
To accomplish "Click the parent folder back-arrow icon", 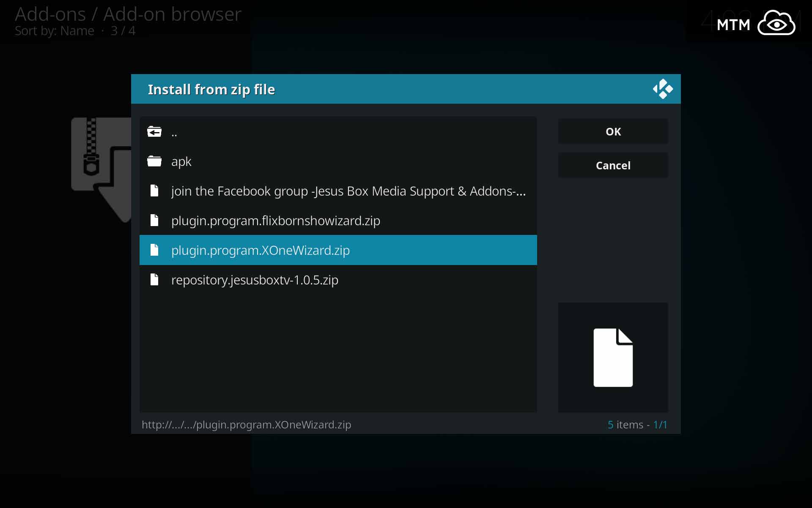I will (x=154, y=132).
